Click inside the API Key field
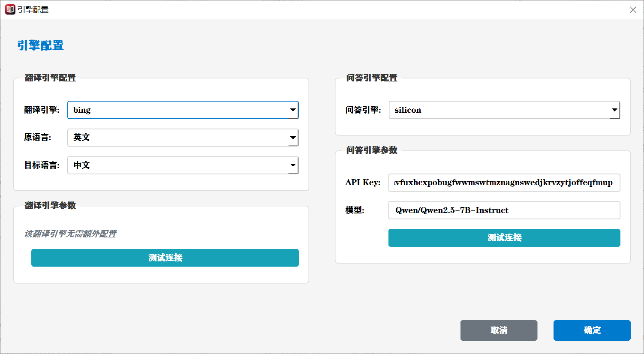This screenshot has height=354, width=644. pyautogui.click(x=504, y=183)
